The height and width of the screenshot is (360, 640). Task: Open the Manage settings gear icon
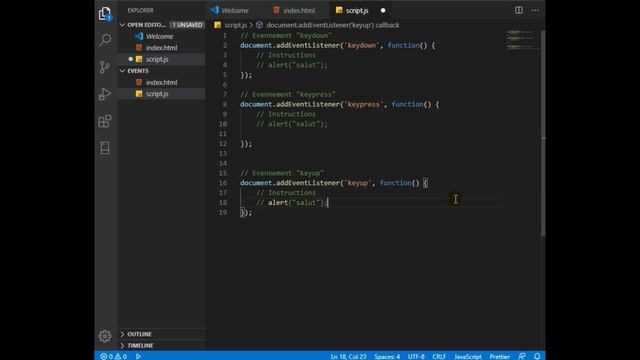pyautogui.click(x=105, y=336)
